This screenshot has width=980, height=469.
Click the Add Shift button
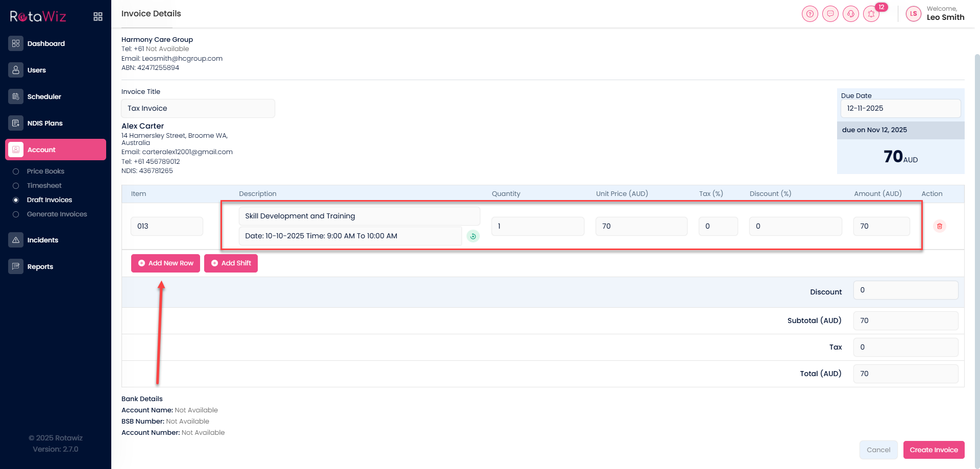coord(231,263)
